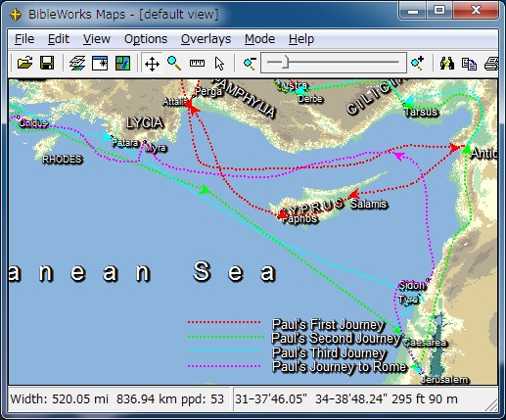Click the Open file folder icon
506x420 pixels.
[x=24, y=63]
